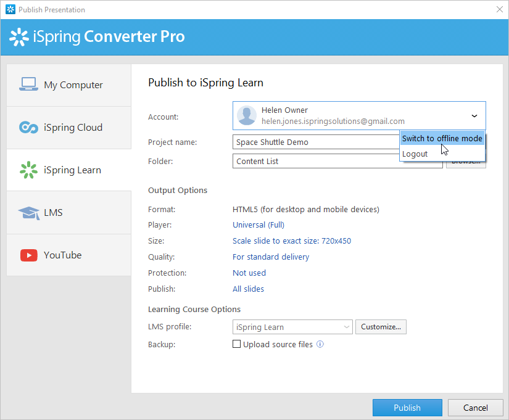Click the HTML5 format description text
509x420 pixels.
pos(306,209)
